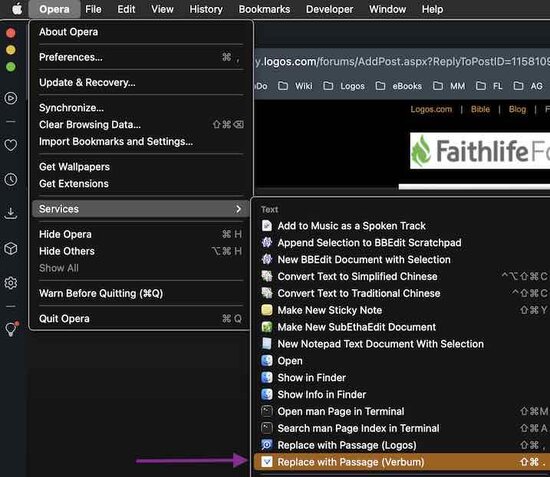Open the AG bookmarks folder

(528, 86)
